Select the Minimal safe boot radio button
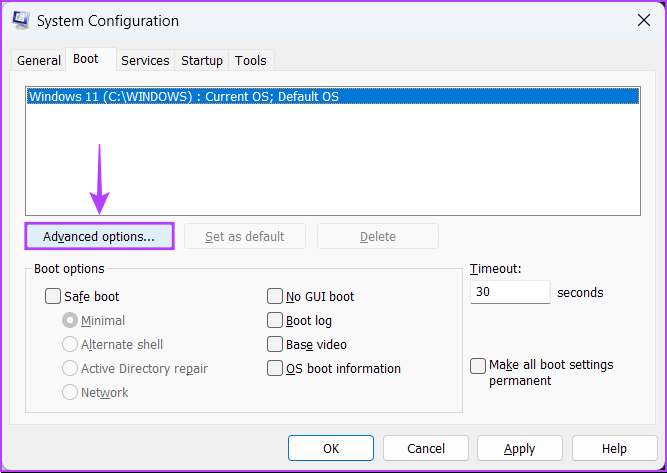Image resolution: width=667 pixels, height=473 pixels. pyautogui.click(x=70, y=320)
